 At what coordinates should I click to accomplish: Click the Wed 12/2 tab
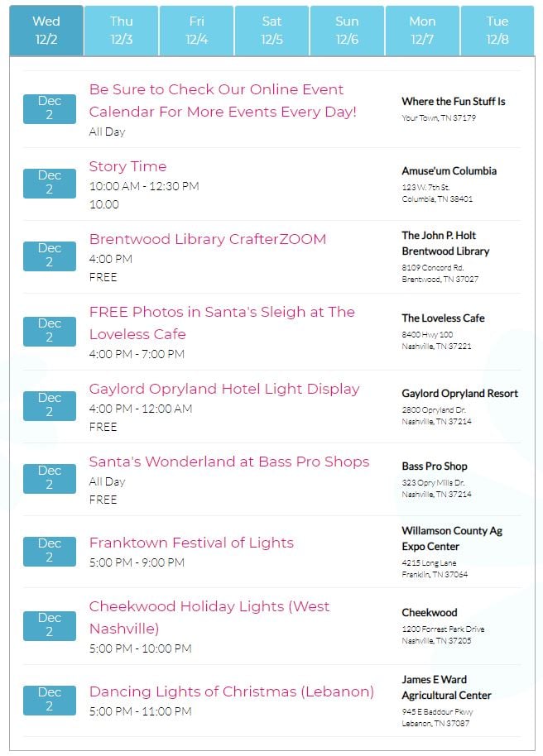46,31
